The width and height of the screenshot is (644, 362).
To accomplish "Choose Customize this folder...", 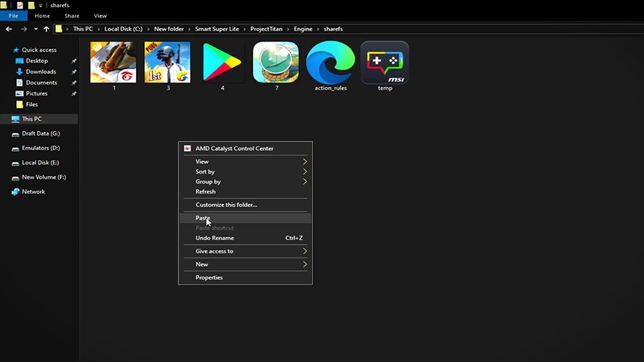I will tap(246, 205).
